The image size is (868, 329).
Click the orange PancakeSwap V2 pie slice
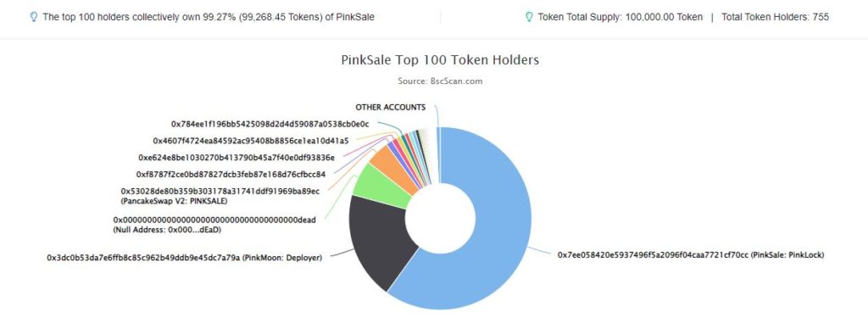point(392,165)
